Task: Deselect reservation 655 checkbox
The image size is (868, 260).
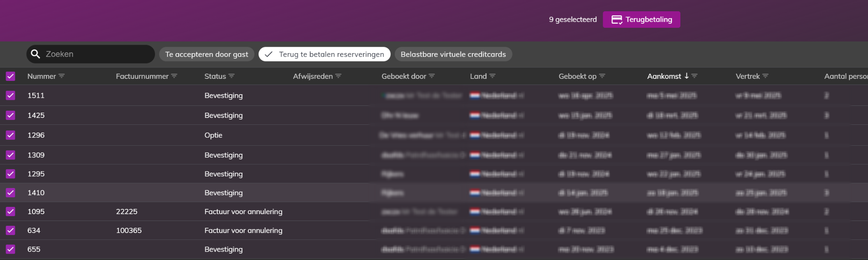Action: click(10, 249)
